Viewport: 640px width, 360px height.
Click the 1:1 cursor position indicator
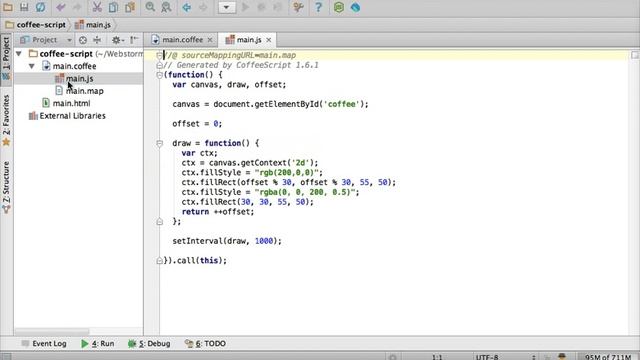pos(437,357)
